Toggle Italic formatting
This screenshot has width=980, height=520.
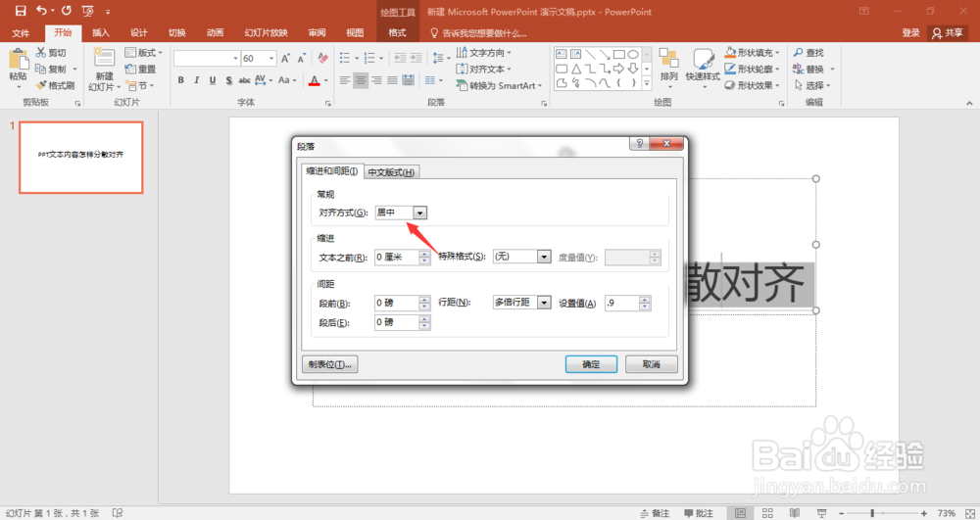197,80
